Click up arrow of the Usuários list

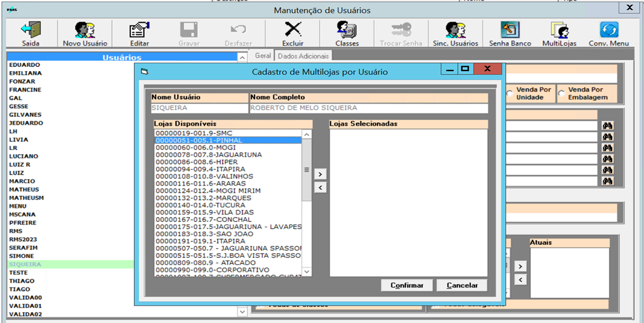[x=242, y=57]
